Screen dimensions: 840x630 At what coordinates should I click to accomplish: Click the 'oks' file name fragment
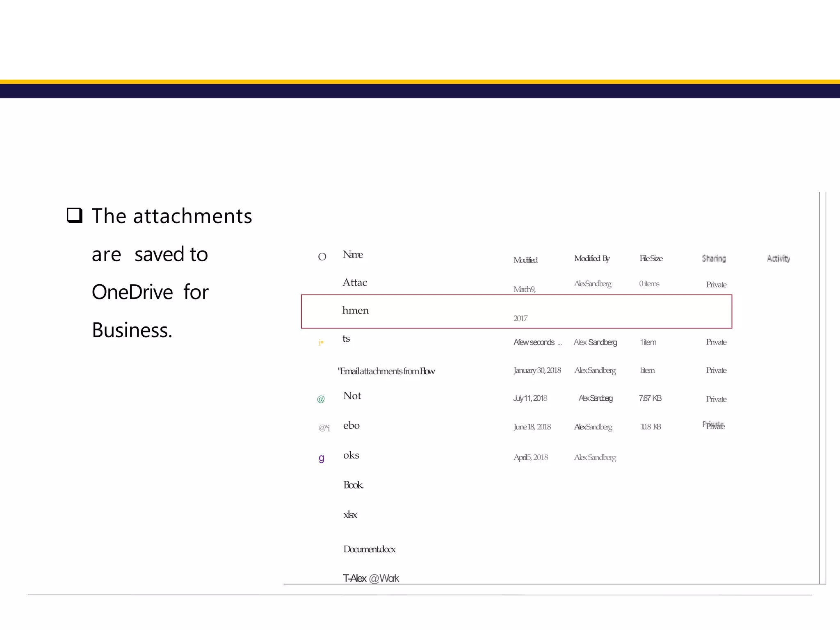(x=351, y=455)
